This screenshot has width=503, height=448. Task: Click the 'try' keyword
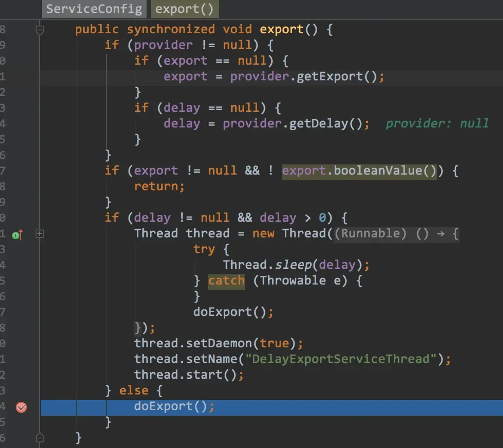204,249
